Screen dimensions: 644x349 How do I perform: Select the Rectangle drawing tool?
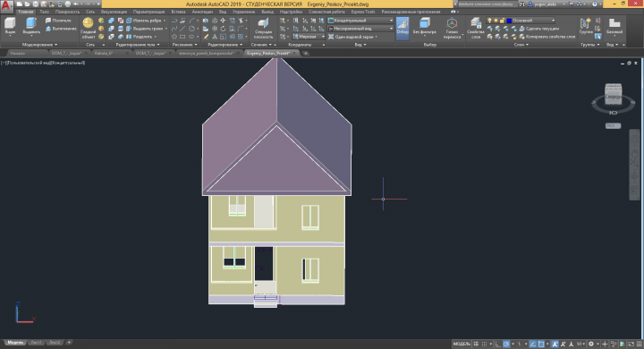[182, 37]
